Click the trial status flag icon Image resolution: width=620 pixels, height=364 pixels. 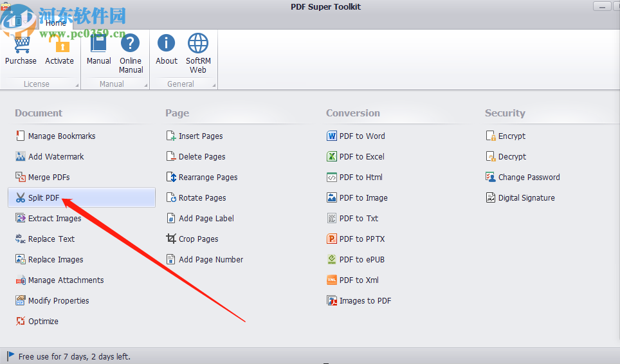click(x=11, y=356)
